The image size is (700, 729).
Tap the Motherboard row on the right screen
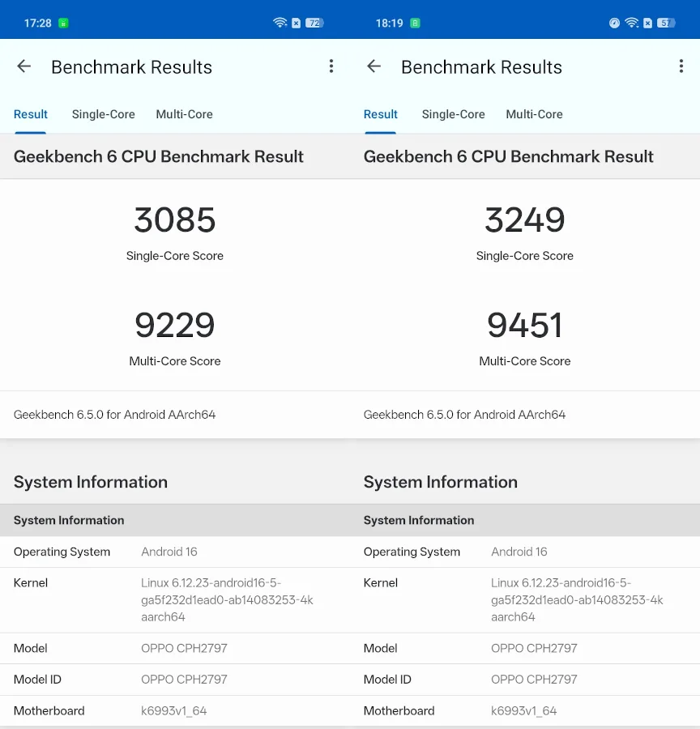pyautogui.click(x=525, y=710)
